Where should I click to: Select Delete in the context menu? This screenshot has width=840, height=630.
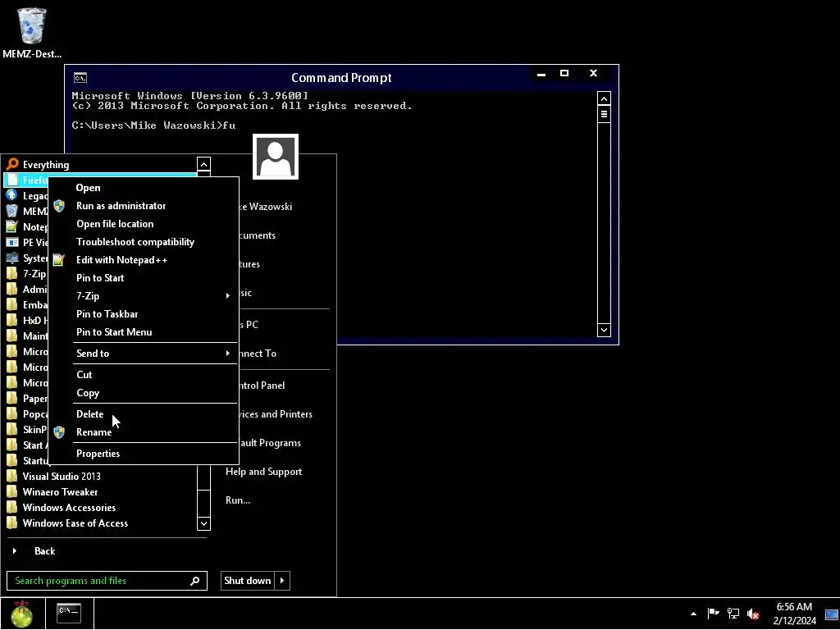click(144, 414)
